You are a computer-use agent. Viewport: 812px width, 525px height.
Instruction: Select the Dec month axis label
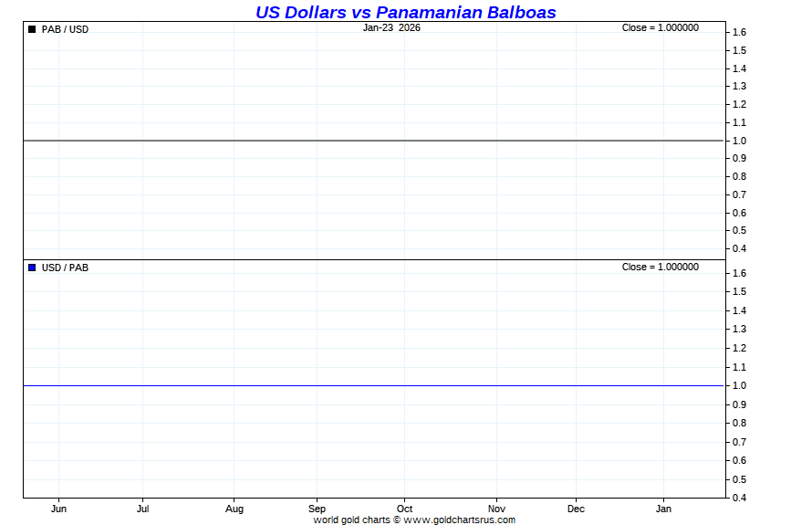click(576, 509)
